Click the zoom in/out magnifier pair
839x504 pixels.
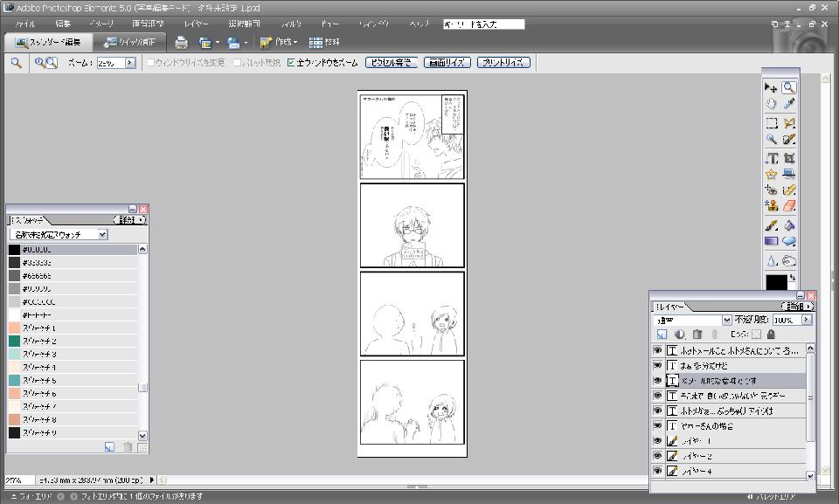tap(45, 63)
